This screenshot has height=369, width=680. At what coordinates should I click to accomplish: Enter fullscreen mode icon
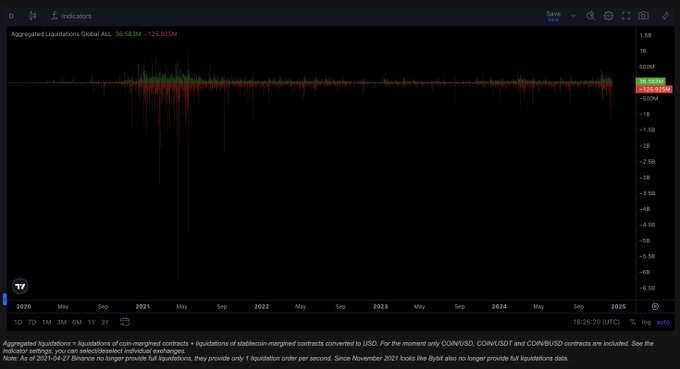pyautogui.click(x=626, y=16)
